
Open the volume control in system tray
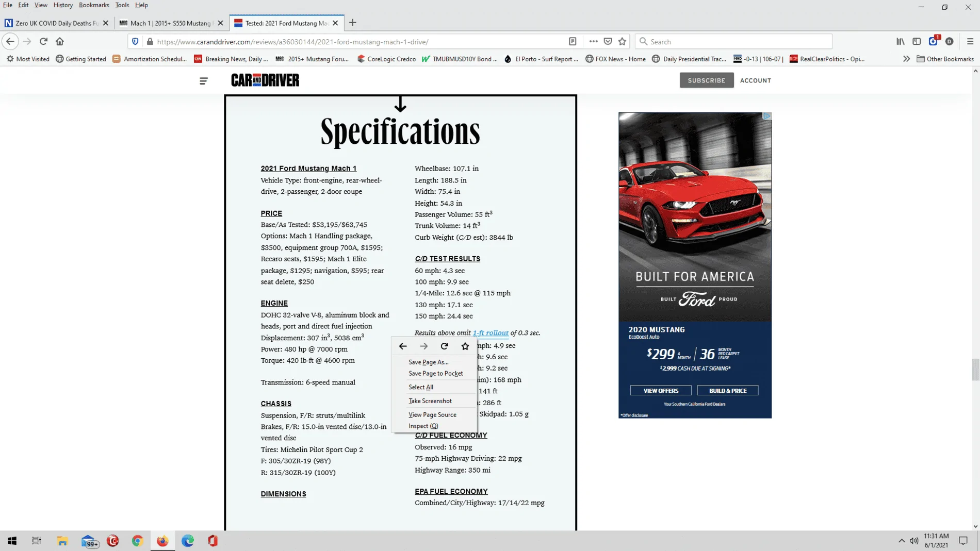point(914,541)
